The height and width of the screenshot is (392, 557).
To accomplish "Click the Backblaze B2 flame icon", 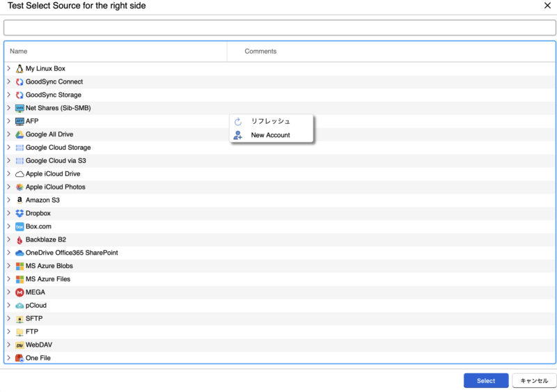I will point(19,240).
